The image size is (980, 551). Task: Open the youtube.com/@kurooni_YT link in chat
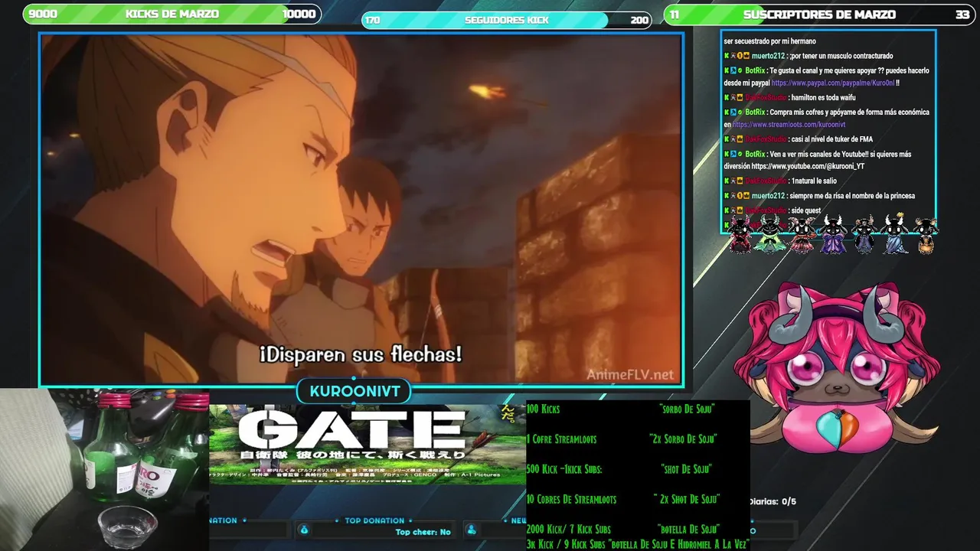click(x=807, y=166)
